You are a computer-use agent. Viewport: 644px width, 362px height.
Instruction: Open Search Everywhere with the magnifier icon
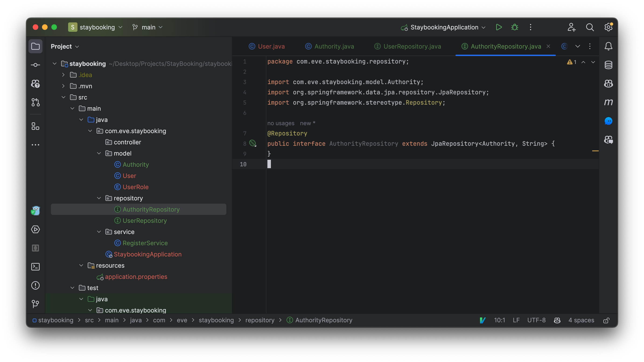pos(590,27)
